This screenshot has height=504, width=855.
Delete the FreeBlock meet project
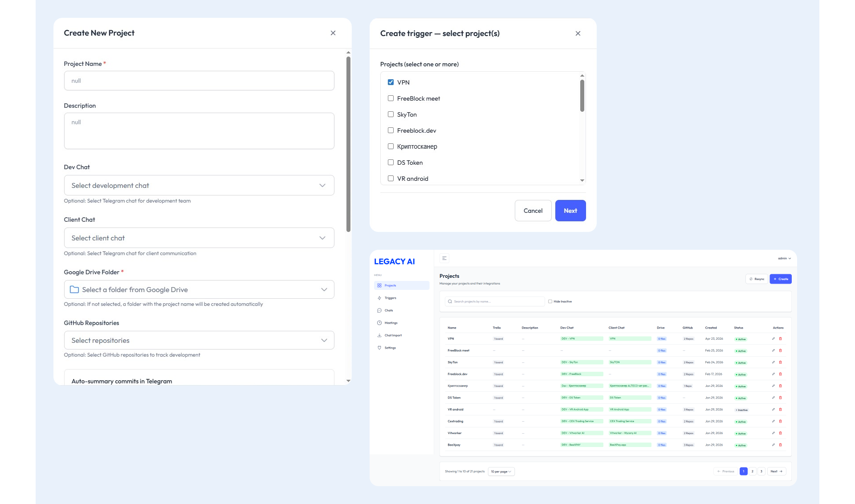point(780,350)
